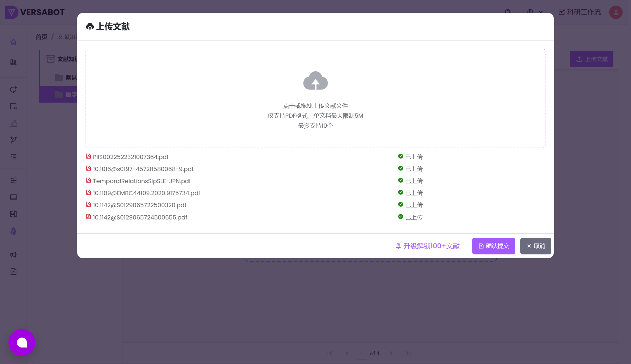Click the purple chat bubble button
Screen dimensions: 631x364
click(x=22, y=342)
